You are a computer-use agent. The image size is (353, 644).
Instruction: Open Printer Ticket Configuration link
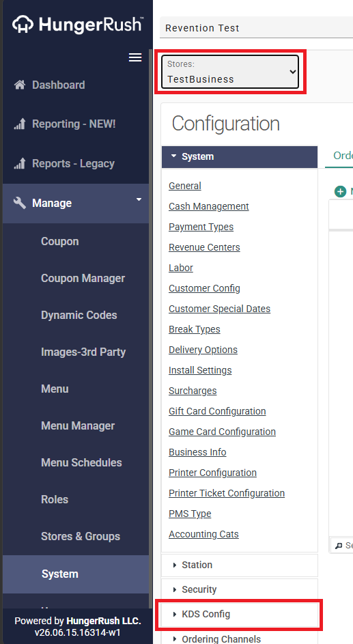pyautogui.click(x=227, y=494)
